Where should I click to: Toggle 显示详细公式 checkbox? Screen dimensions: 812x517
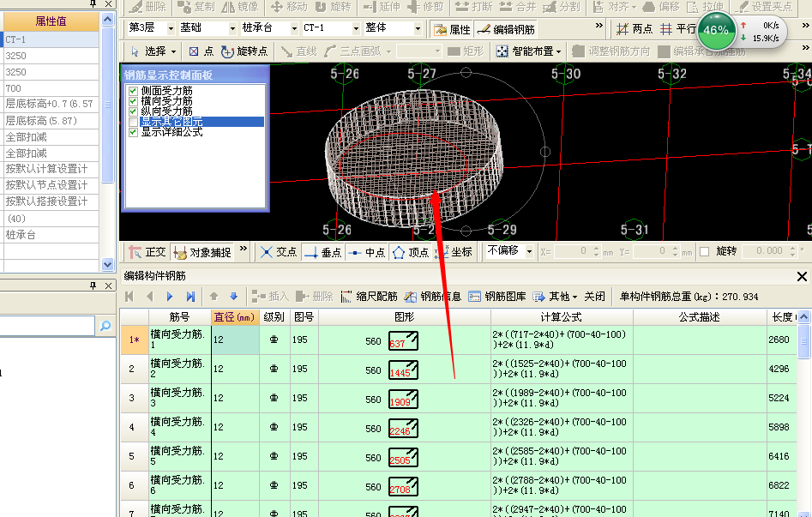point(133,132)
